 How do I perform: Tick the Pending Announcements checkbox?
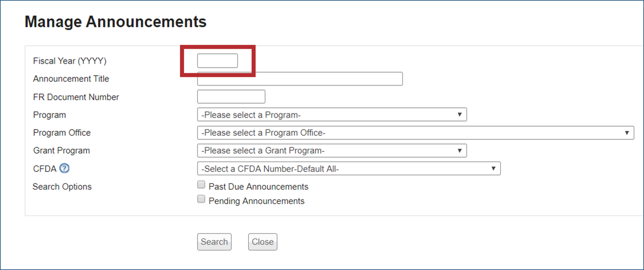click(x=201, y=199)
